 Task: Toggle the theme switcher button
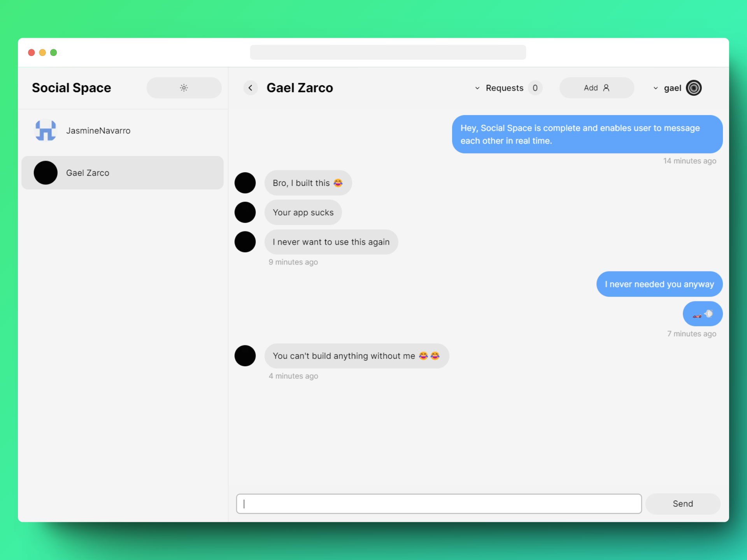pos(184,87)
